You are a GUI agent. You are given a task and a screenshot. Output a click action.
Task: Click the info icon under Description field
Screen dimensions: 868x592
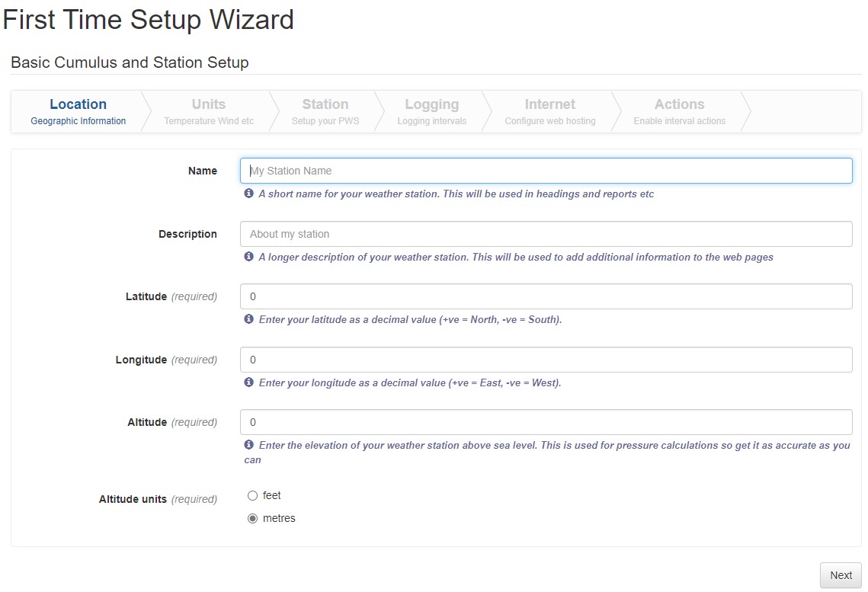click(248, 257)
